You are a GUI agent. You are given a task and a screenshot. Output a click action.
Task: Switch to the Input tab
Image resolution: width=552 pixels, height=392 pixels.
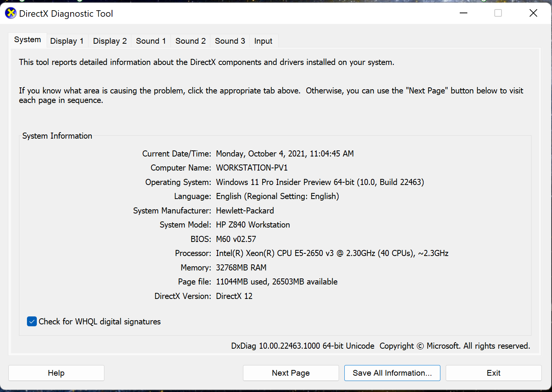click(x=263, y=41)
